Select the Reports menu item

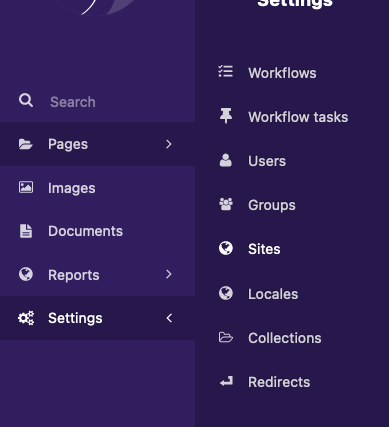97,274
